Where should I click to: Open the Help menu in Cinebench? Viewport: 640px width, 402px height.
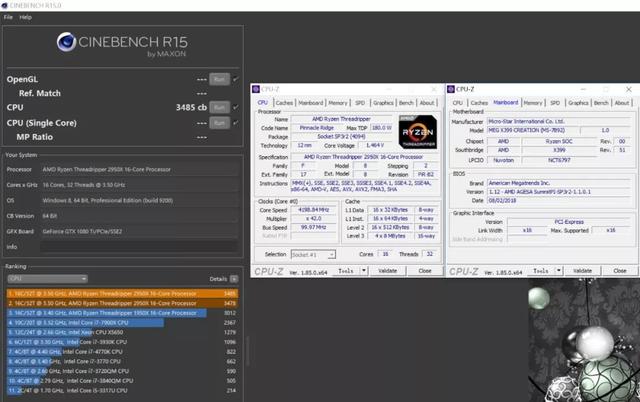(x=25, y=17)
